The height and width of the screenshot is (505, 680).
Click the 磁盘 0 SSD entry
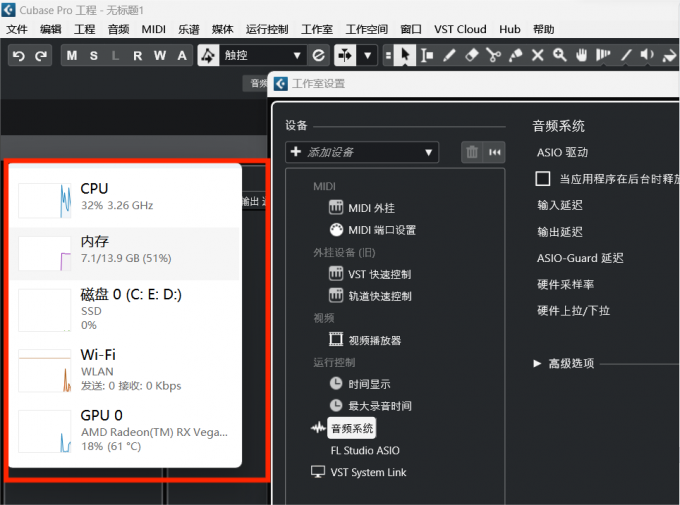click(125, 310)
